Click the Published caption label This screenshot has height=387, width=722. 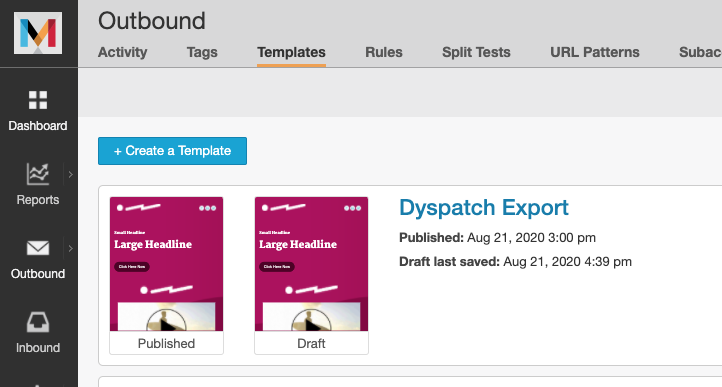pos(166,343)
